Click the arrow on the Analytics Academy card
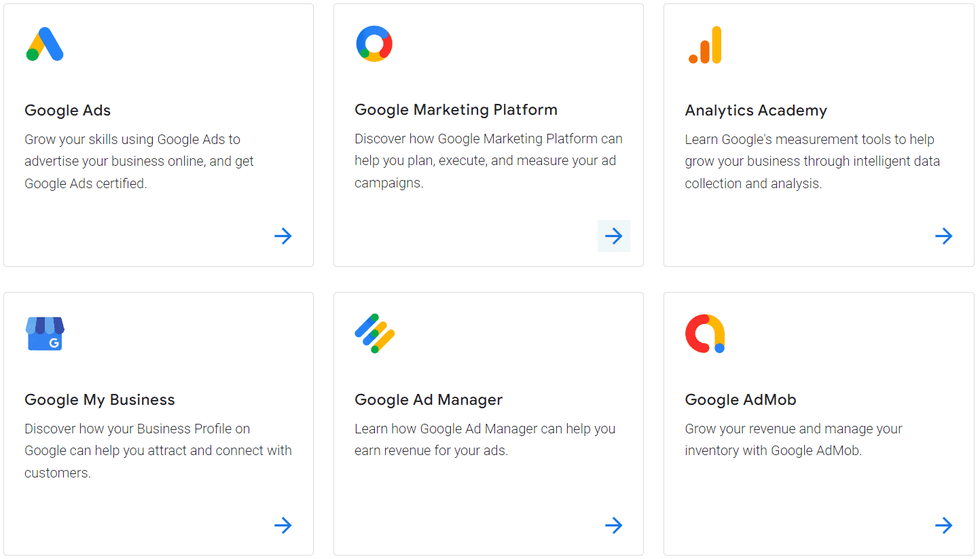 (943, 236)
